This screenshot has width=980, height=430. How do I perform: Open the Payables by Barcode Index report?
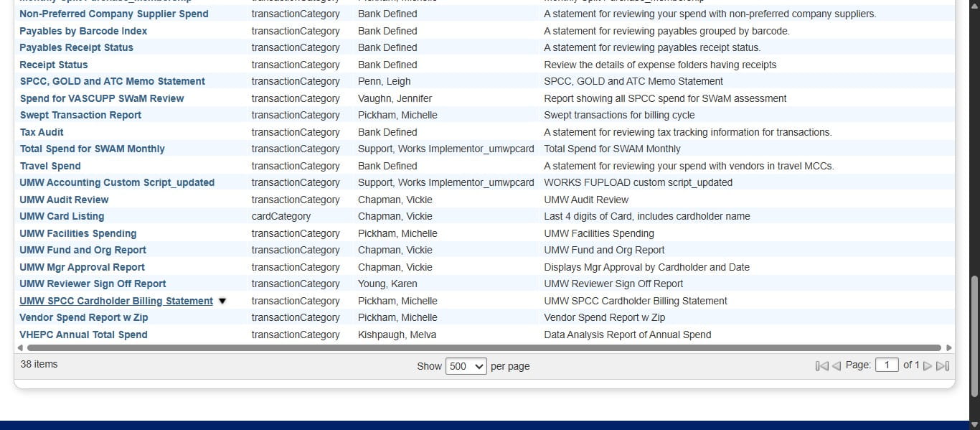pyautogui.click(x=83, y=31)
